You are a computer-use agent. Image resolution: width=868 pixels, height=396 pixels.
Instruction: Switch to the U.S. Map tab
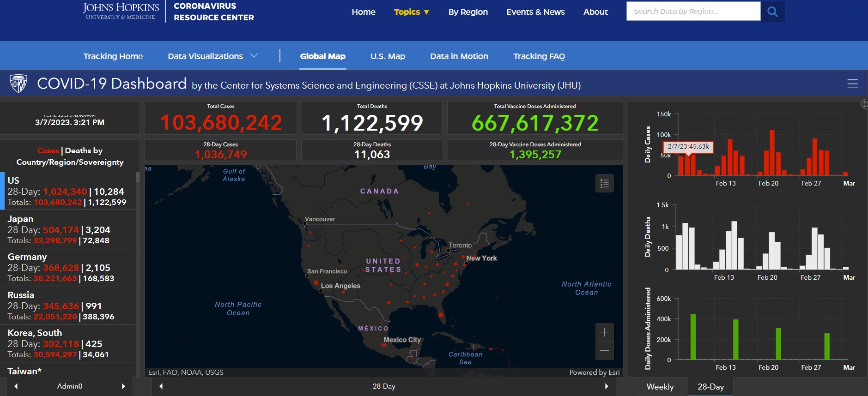(388, 56)
